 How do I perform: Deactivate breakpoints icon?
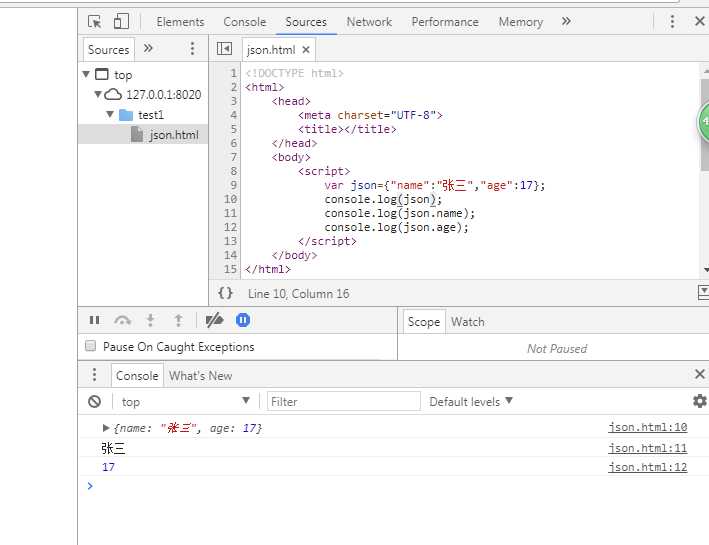[214, 320]
